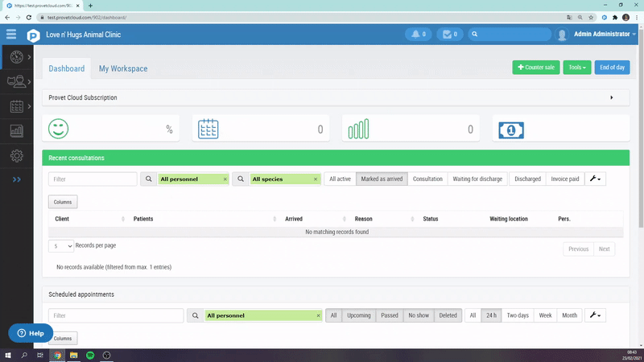Click the Recent consultations filter field
The height and width of the screenshot is (362, 644).
point(93,179)
